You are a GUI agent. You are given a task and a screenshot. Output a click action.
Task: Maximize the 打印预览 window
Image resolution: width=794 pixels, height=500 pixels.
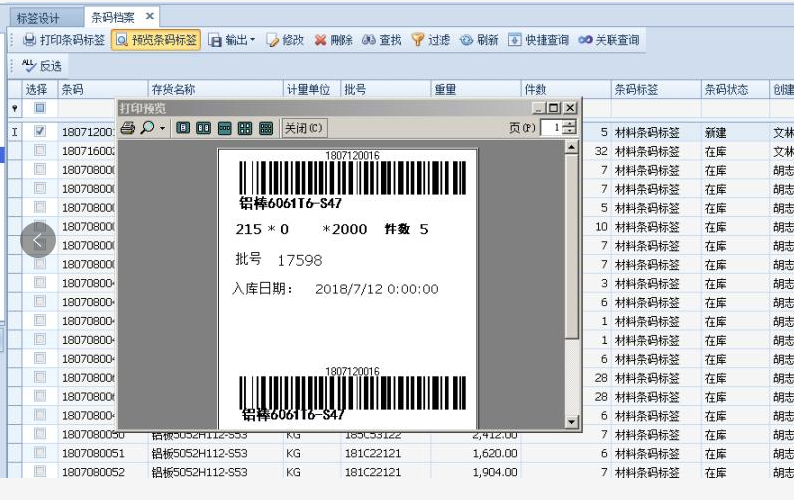point(554,108)
